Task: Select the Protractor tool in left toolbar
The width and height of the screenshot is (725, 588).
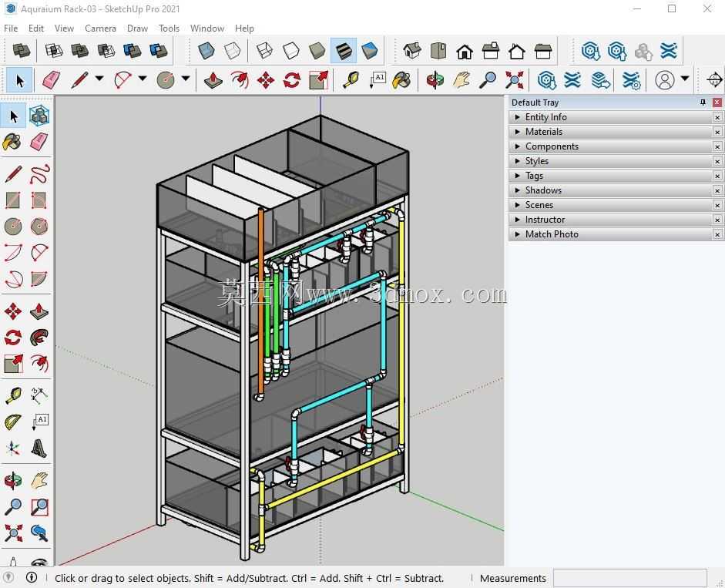Action: pos(13,422)
